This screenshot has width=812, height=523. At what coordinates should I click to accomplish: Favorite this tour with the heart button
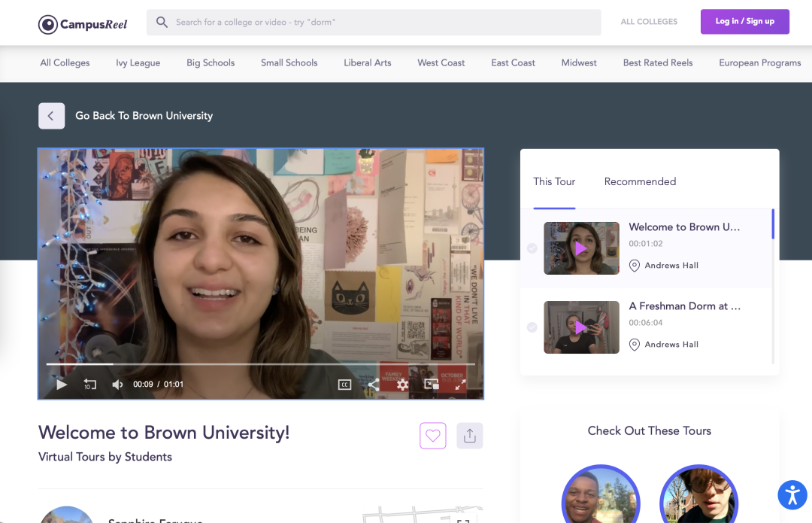[432, 436]
